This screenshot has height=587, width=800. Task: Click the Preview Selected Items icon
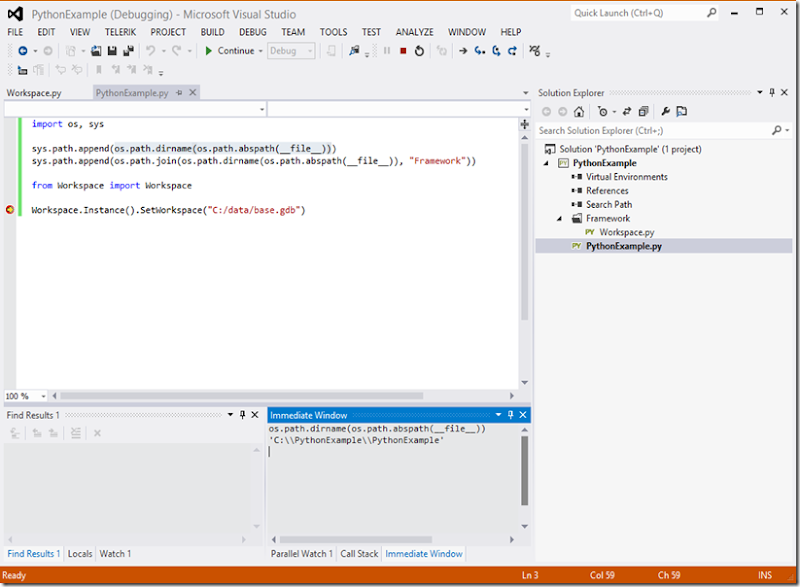pos(682,111)
